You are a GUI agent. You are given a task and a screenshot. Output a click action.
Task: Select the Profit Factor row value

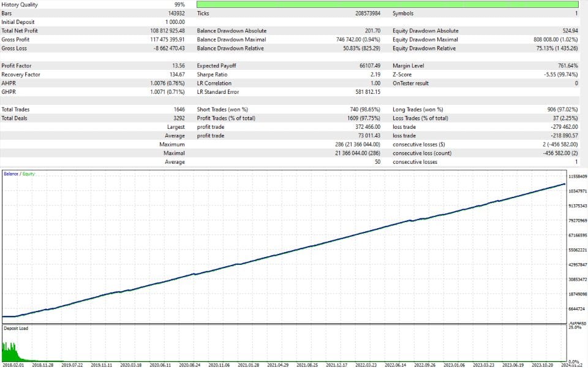178,66
